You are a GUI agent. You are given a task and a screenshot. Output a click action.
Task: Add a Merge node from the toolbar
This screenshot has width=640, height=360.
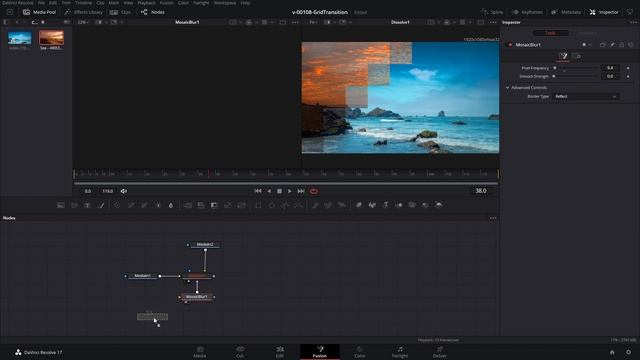coord(188,205)
